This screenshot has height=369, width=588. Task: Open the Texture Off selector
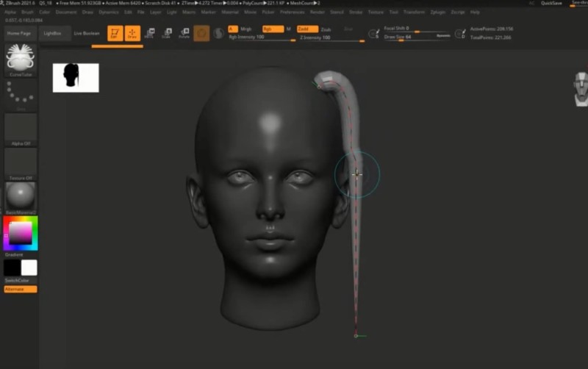[x=21, y=163]
